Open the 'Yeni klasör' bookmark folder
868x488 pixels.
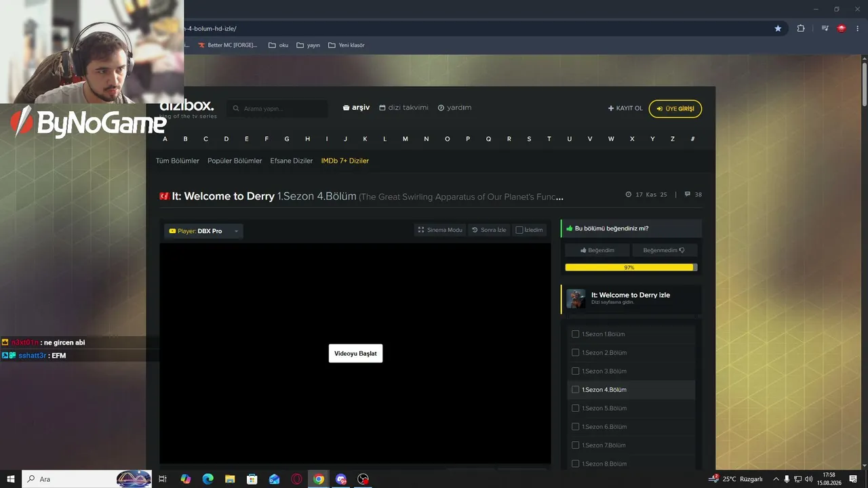(x=347, y=45)
